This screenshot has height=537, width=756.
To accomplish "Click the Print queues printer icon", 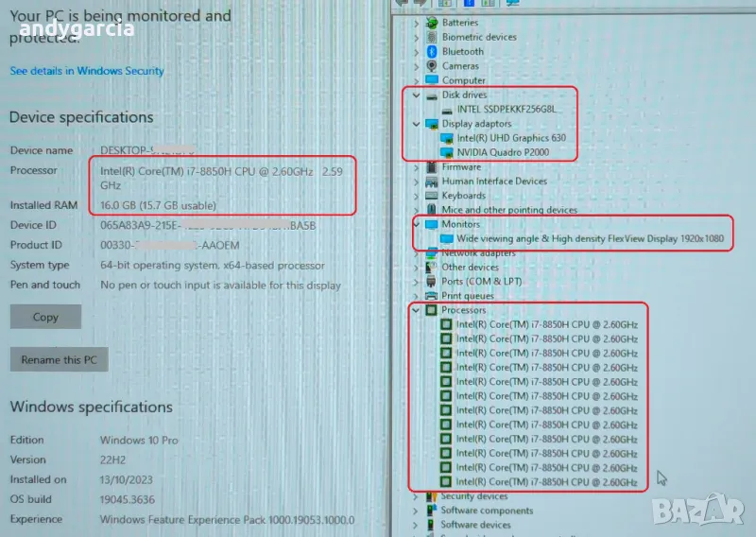I will tap(431, 296).
